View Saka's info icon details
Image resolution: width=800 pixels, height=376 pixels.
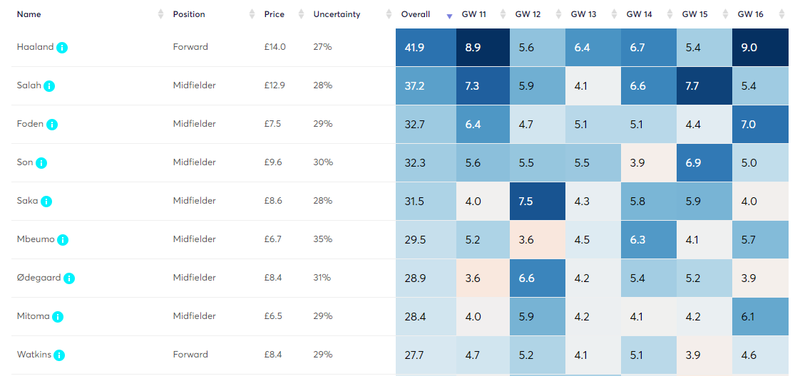click(x=46, y=202)
